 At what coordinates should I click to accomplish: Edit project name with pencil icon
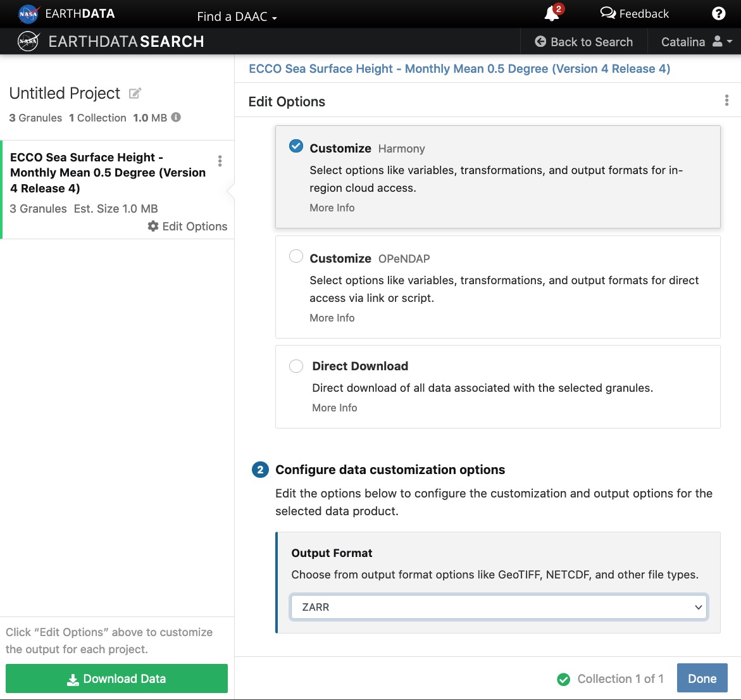135,94
